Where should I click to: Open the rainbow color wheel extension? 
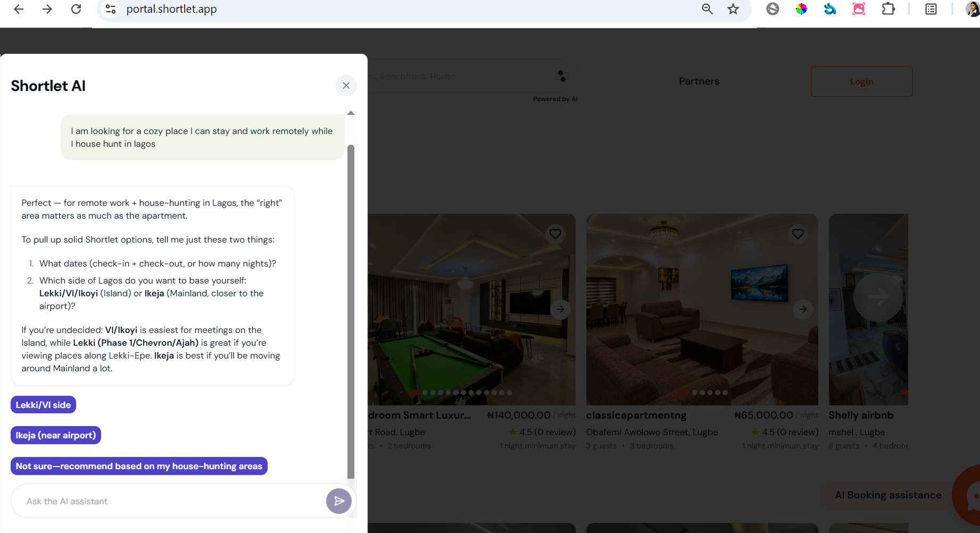click(801, 9)
